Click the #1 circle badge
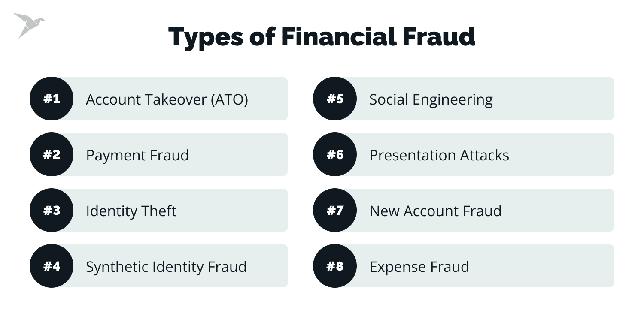 (51, 99)
